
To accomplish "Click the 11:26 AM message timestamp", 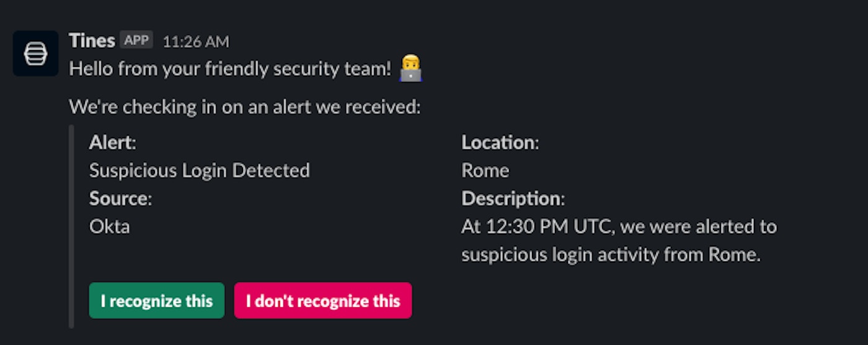I will click(x=196, y=41).
